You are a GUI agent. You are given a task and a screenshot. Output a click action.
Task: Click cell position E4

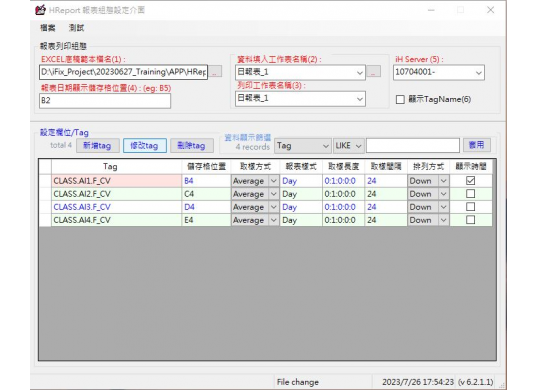206,220
